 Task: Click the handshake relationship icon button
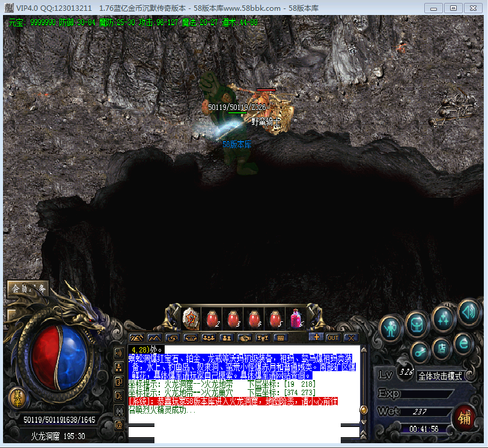(245, 338)
